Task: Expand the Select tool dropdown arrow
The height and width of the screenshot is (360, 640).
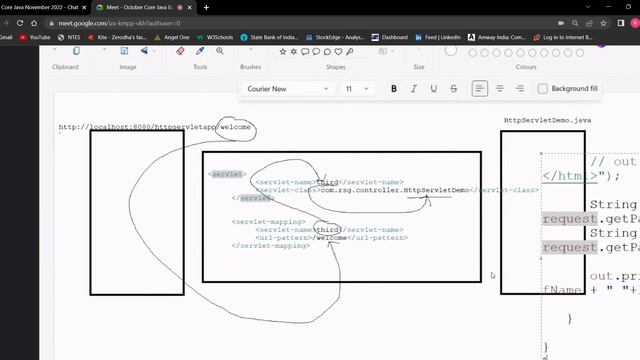Action: [x=104, y=50]
